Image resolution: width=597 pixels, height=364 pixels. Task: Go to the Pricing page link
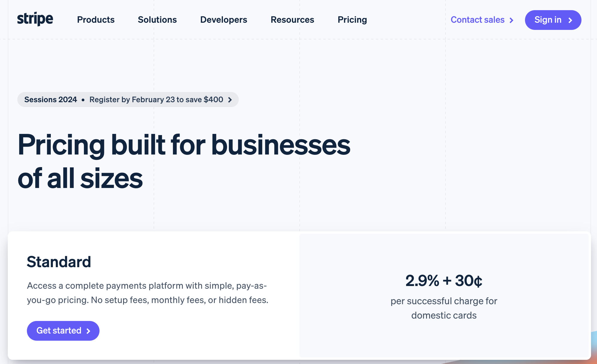[x=352, y=20]
